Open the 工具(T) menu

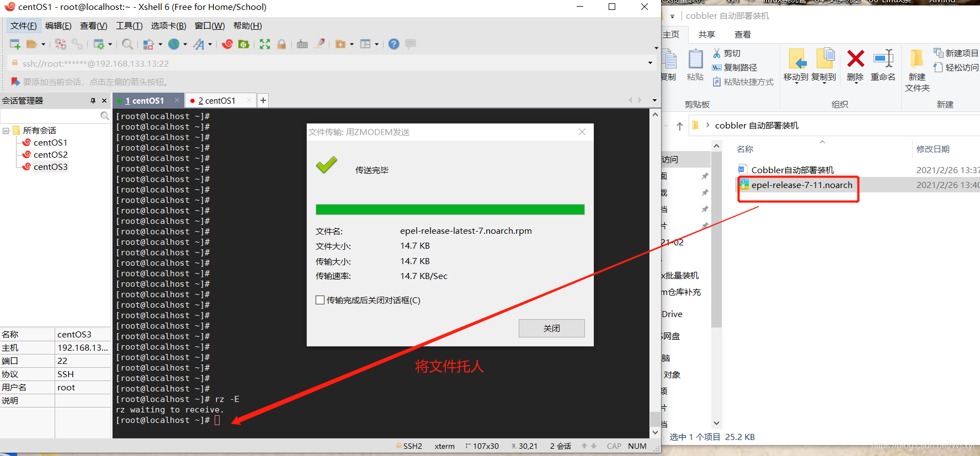(129, 26)
